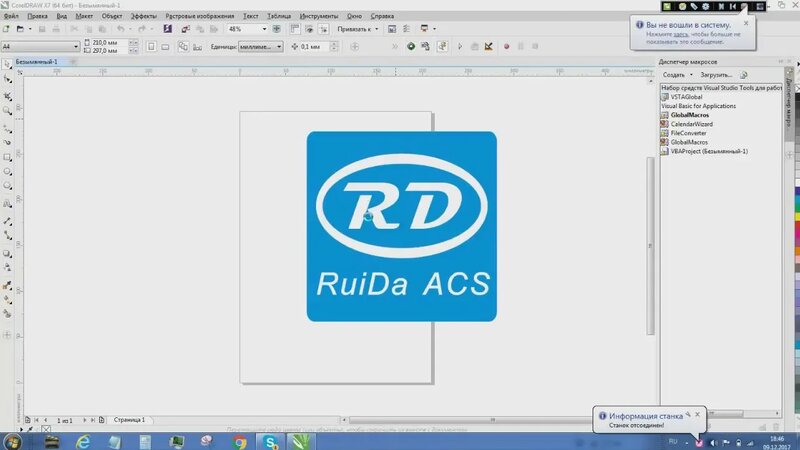
Task: Select VSTAGlobal in macro tree
Action: pos(686,97)
